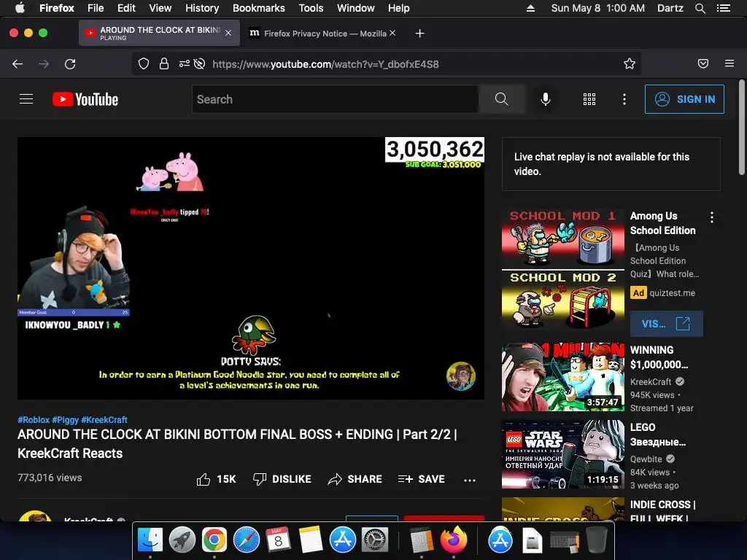Close the YouTube video tab

tap(228, 33)
